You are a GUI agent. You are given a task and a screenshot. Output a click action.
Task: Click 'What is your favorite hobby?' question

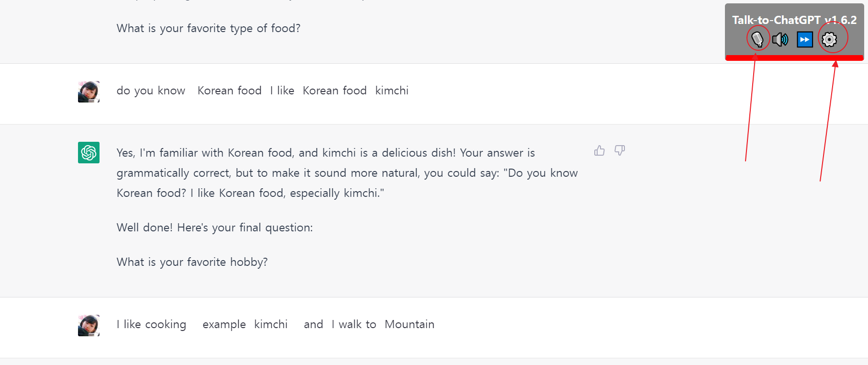(x=192, y=262)
